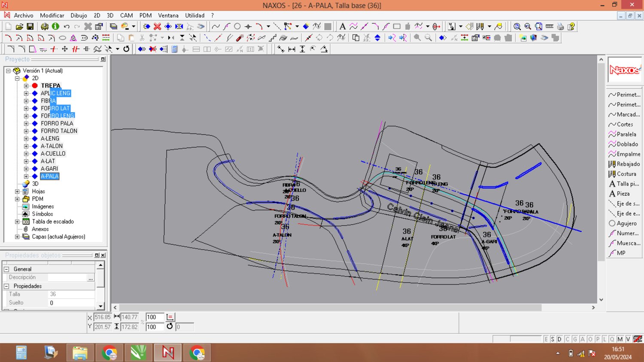Open the color palette dropdown arrow
Viewport: 644px width, 362px height.
click(x=134, y=27)
